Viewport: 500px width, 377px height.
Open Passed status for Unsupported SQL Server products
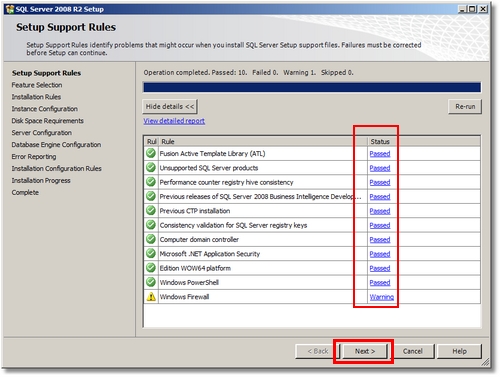point(380,168)
